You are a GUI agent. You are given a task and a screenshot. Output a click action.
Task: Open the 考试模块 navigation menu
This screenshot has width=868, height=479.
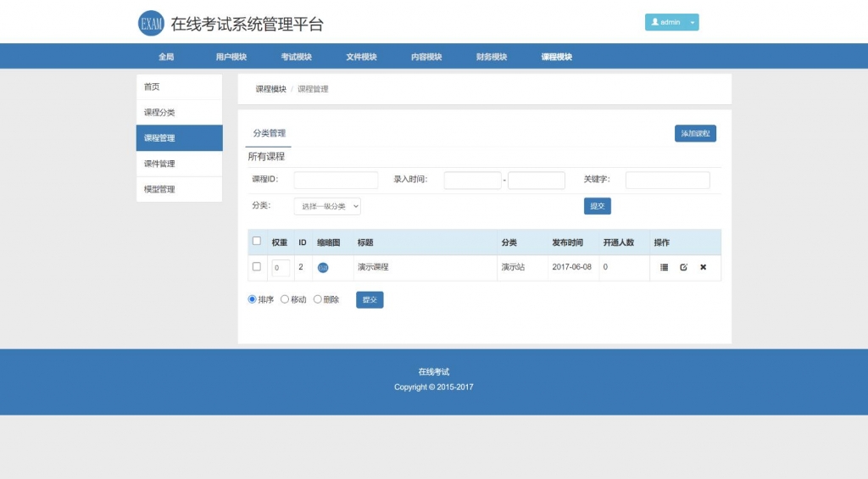point(296,57)
